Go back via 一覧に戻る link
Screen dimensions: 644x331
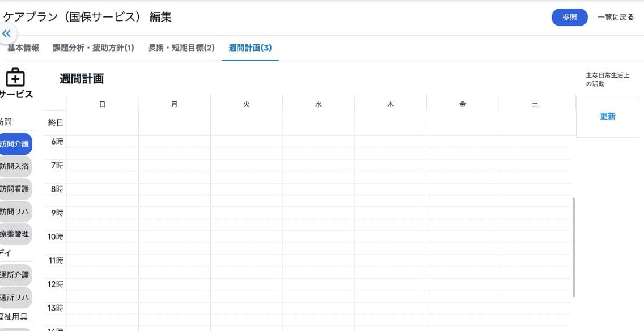(x=616, y=17)
